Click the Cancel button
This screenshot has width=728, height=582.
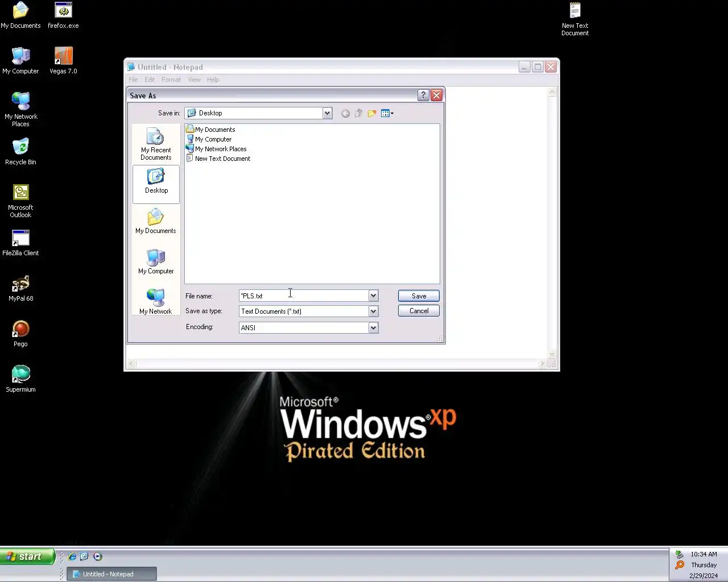click(419, 311)
